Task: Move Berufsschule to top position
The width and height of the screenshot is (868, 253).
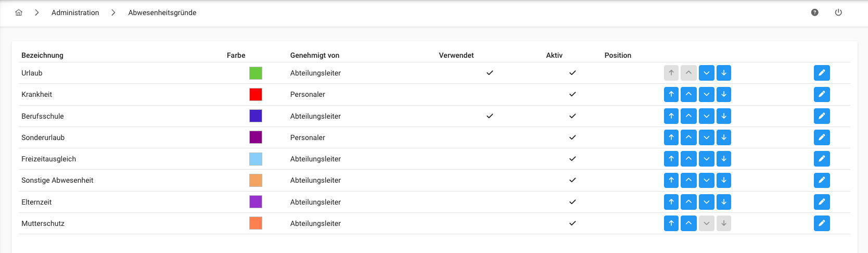Action: pos(671,116)
